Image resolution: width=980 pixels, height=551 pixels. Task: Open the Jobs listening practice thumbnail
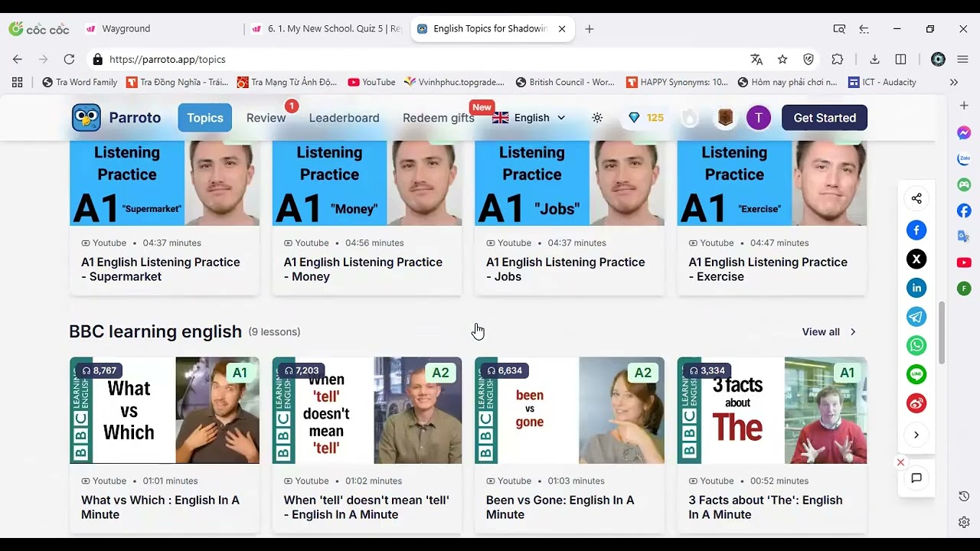570,184
